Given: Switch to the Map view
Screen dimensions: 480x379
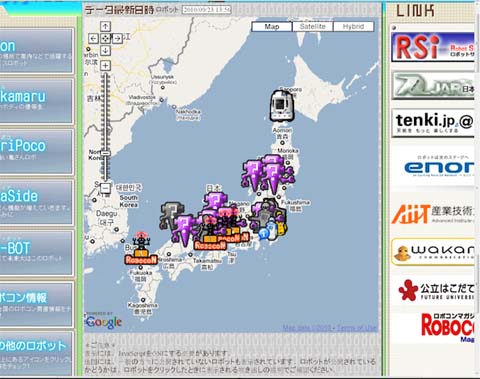Looking at the screenshot, I should (272, 26).
